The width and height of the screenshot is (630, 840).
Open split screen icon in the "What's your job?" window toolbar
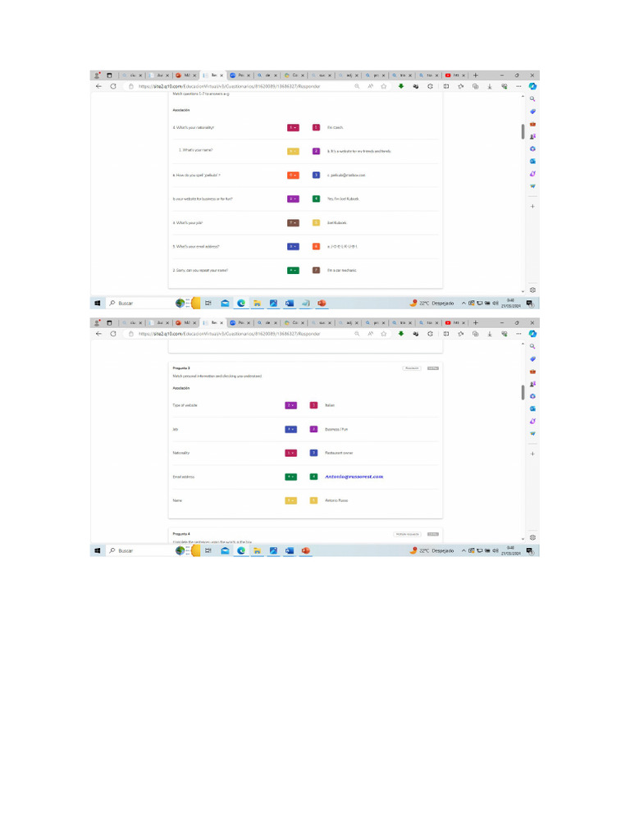(x=446, y=86)
